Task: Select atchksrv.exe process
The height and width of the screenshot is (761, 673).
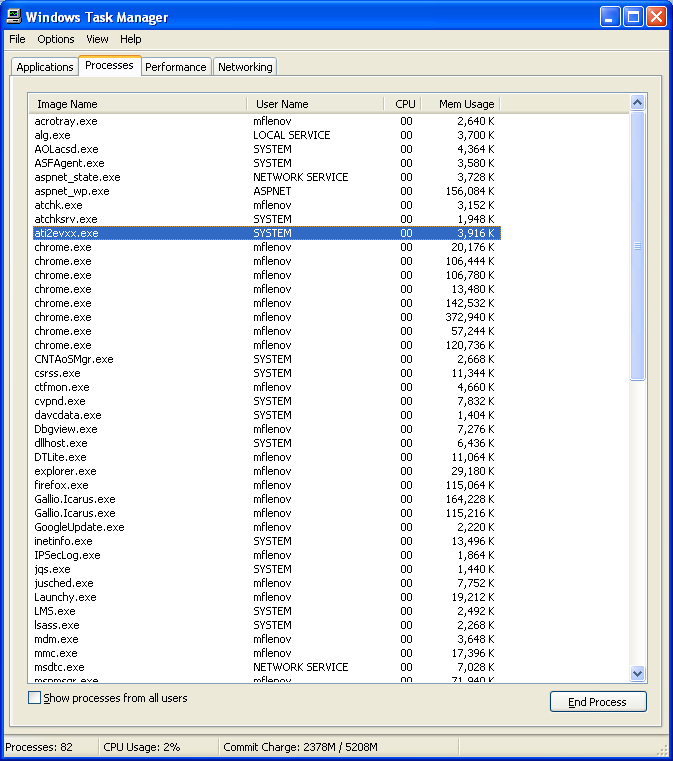Action: (266, 219)
